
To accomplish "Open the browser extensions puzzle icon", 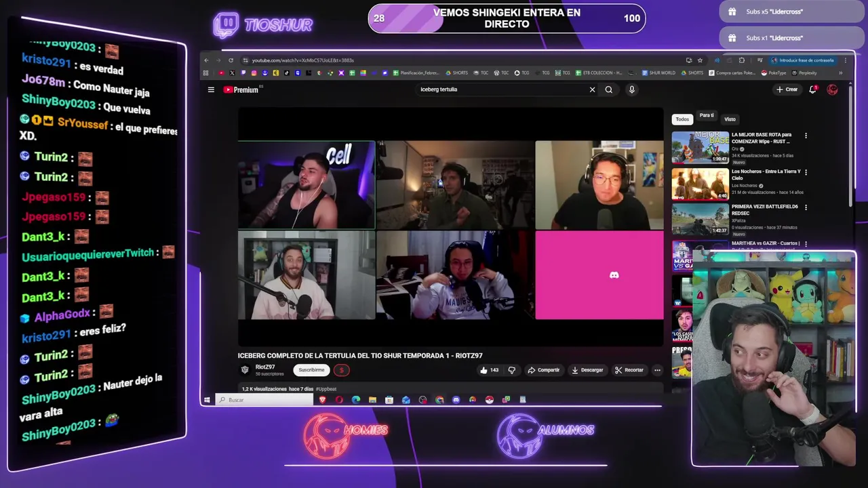I will (x=741, y=60).
